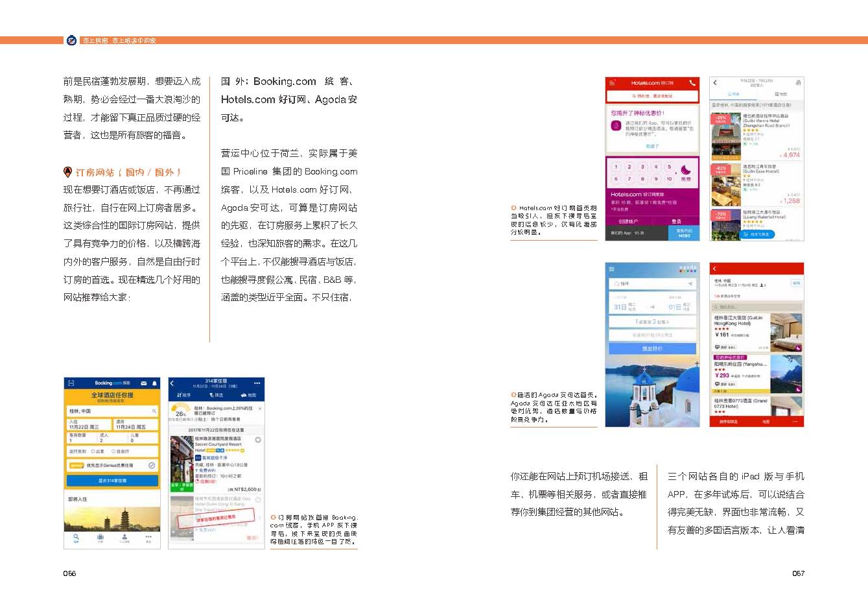Open the 排序 sort dropdown

(x=184, y=395)
